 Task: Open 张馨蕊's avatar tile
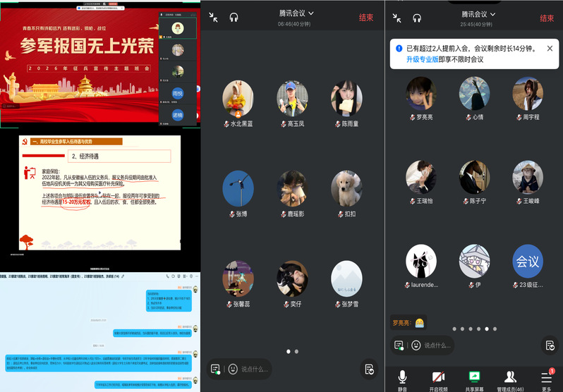coord(238,278)
